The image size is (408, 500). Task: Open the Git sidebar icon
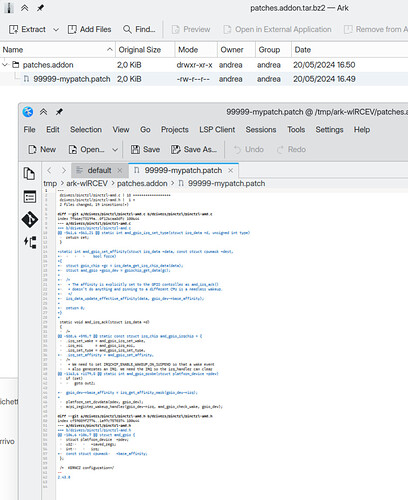pos(30,219)
